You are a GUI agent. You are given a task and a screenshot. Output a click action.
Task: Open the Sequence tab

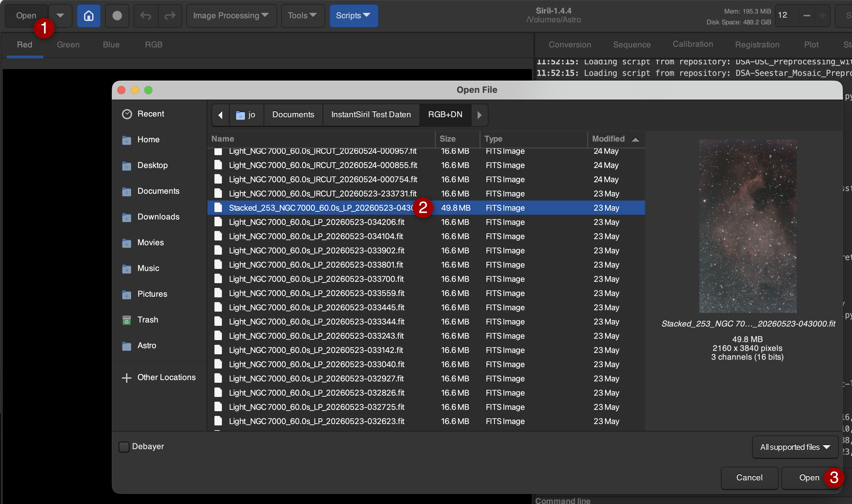[631, 44]
